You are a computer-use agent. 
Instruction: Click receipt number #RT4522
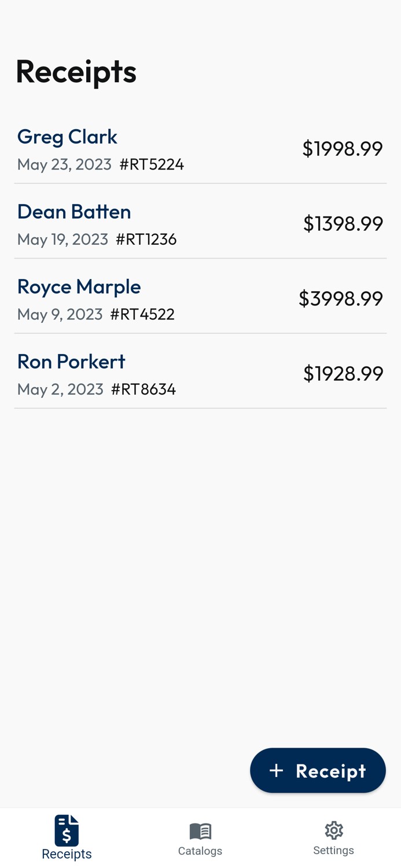tap(142, 314)
